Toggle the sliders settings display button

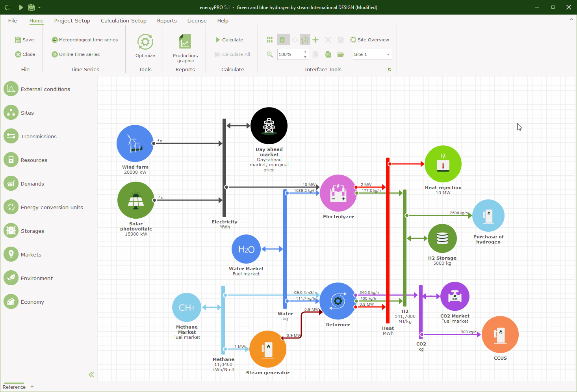point(305,40)
